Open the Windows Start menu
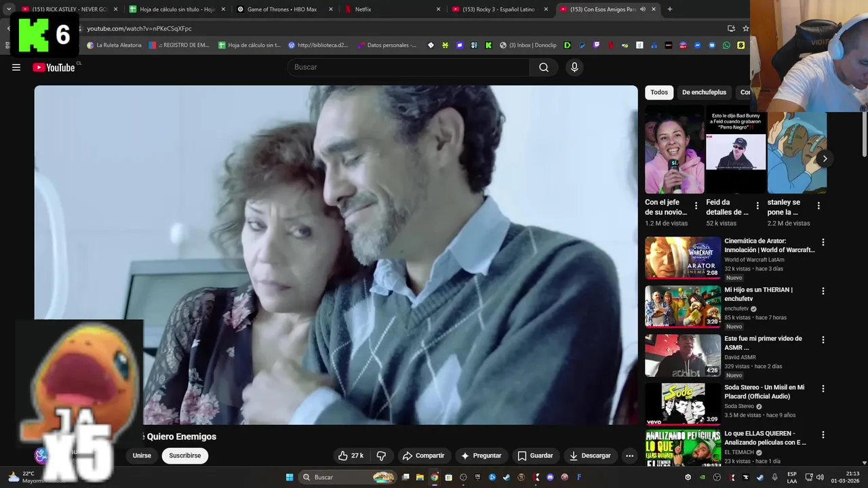This screenshot has width=868, height=488. tap(290, 477)
